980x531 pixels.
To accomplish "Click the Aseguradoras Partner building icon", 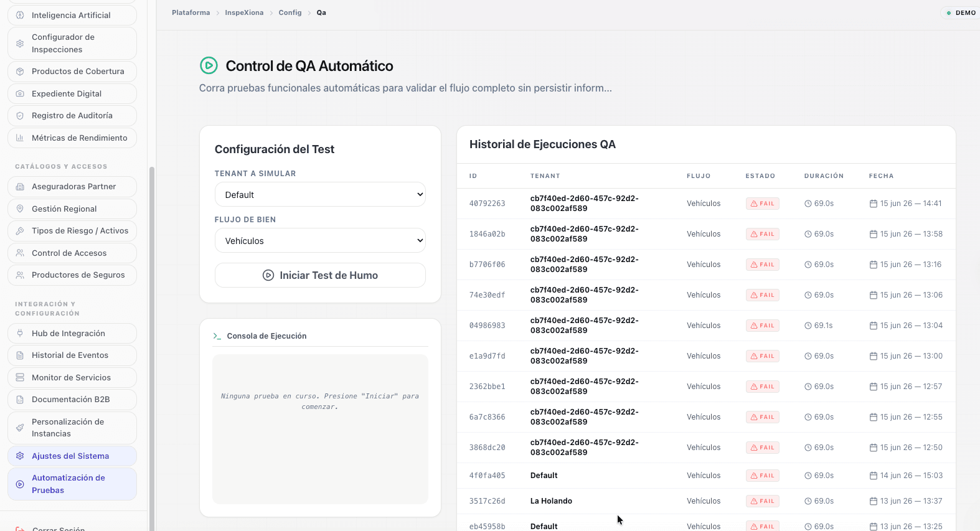I will click(20, 187).
